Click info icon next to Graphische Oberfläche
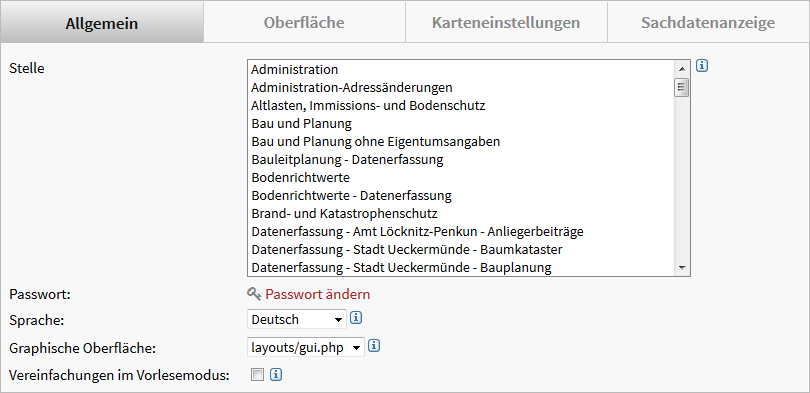 pyautogui.click(x=374, y=346)
